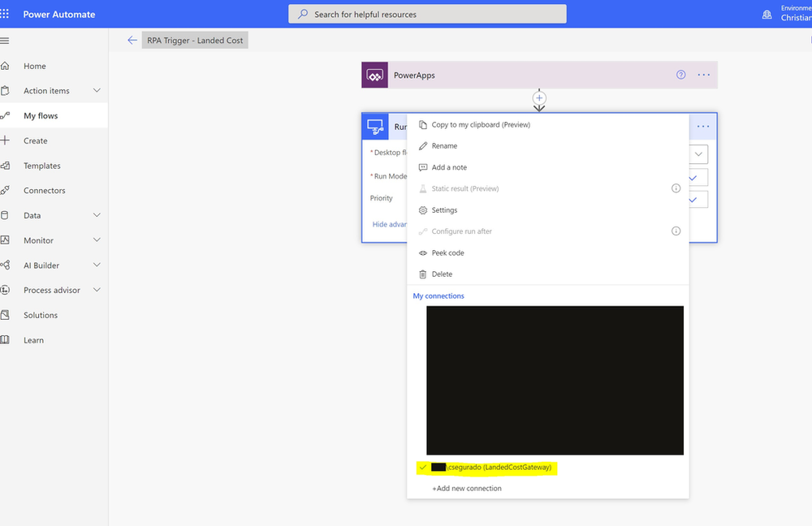This screenshot has height=526, width=812.
Task: Open the PowerApps step ellipsis menu
Action: coord(703,75)
